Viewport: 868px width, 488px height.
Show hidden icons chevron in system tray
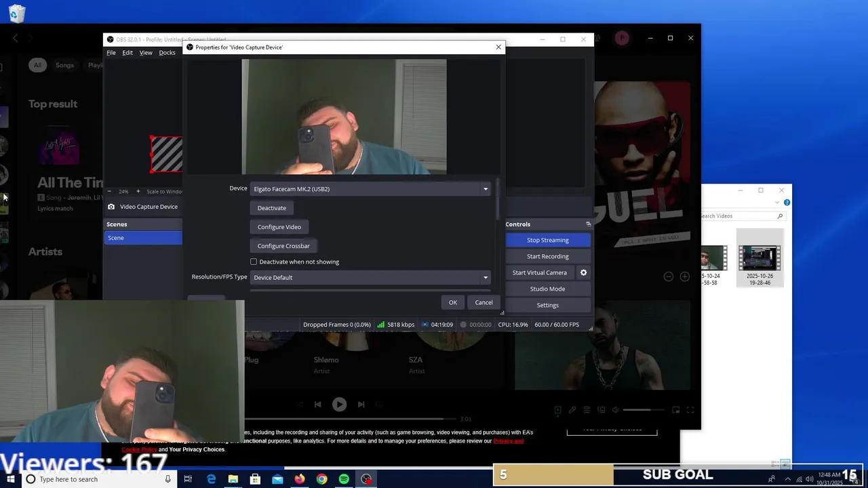[787, 479]
